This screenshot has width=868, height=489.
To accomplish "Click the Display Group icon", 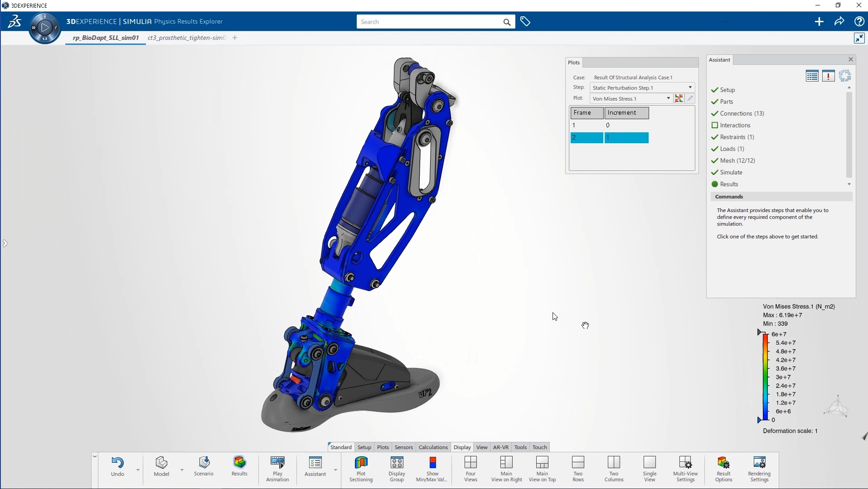I will click(x=397, y=463).
